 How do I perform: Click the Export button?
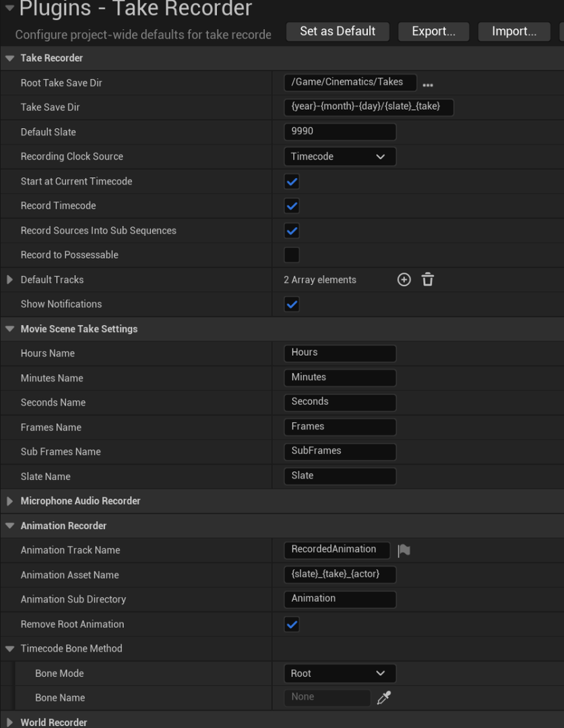[x=433, y=31]
